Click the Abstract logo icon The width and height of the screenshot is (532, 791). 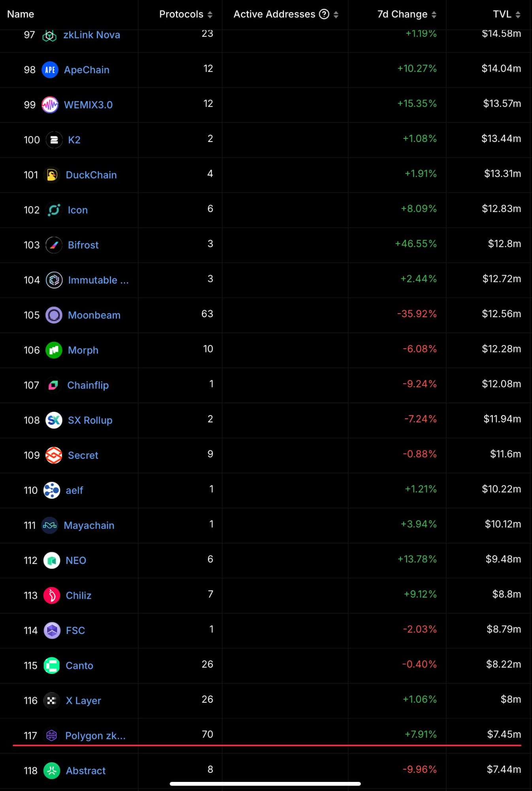(52, 770)
